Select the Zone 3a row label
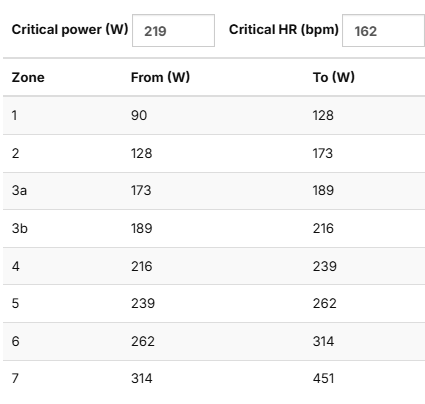Image resolution: width=425 pixels, height=404 pixels. (19, 190)
